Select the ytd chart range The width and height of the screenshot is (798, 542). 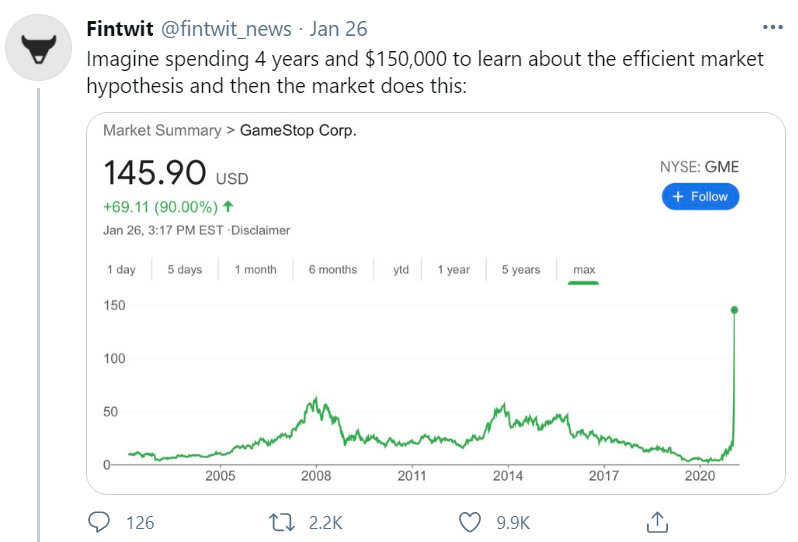[x=401, y=269]
